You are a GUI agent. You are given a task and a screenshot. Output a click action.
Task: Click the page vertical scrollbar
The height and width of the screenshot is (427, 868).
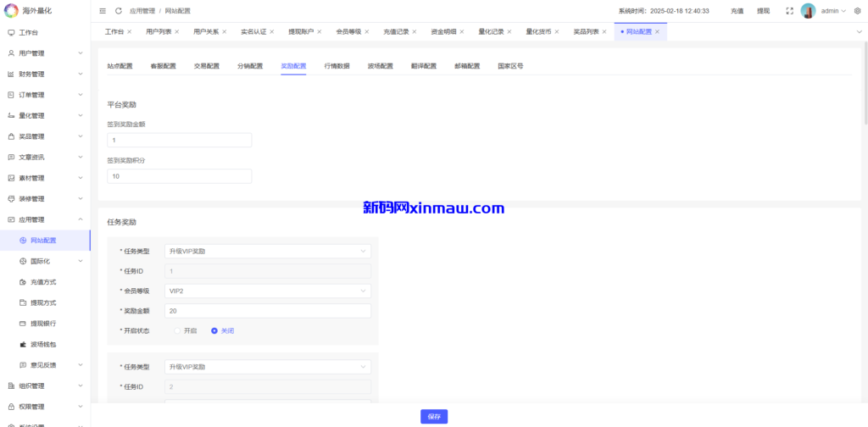pos(865,83)
